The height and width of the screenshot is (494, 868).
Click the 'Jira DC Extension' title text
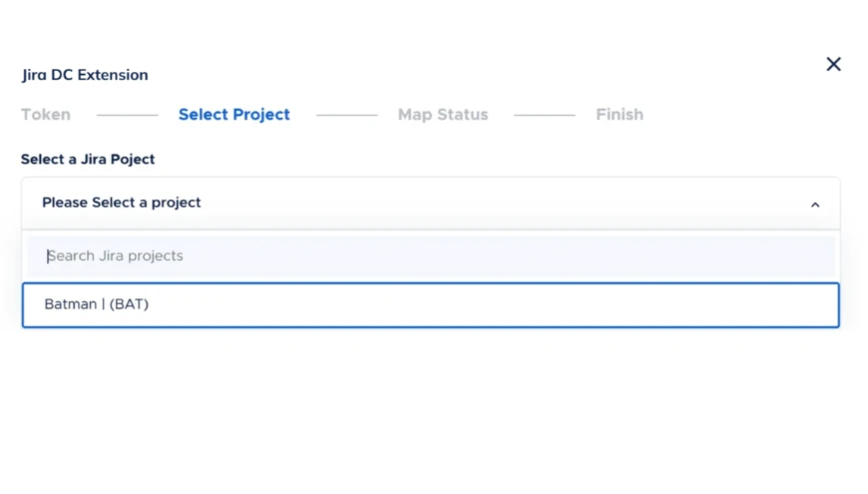tap(85, 75)
